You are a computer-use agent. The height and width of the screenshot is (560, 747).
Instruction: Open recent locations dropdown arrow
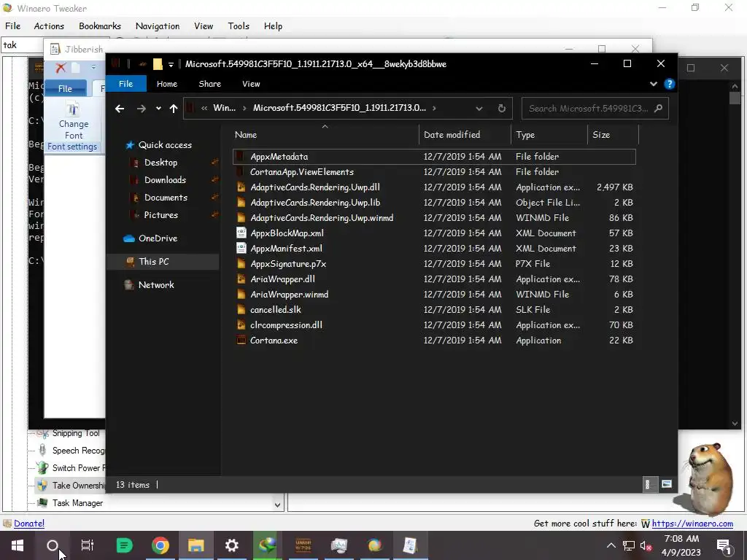coord(158,109)
